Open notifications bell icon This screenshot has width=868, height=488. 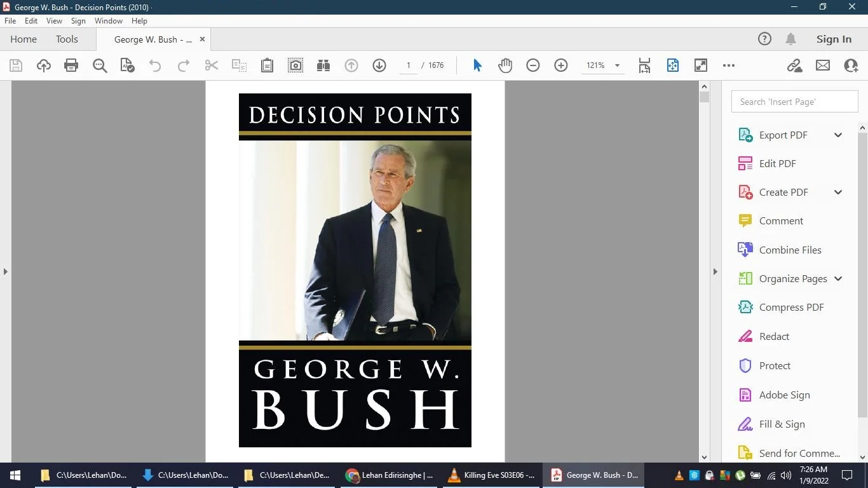coord(791,39)
